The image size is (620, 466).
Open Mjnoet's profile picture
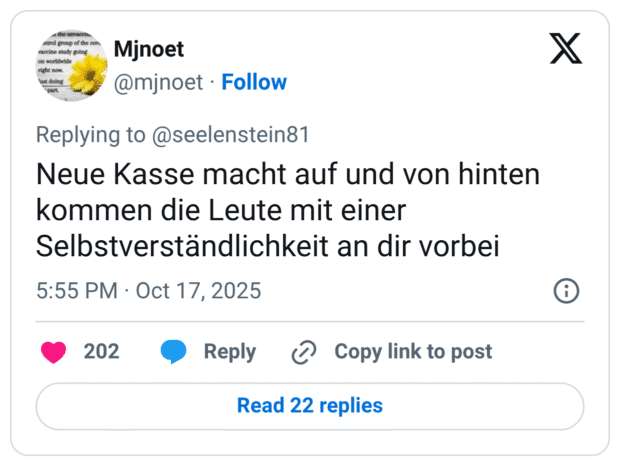click(67, 64)
